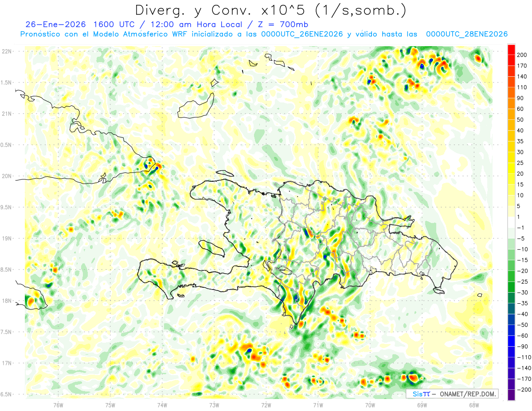Screen dimensions: 532x411
Task: Click the '0.5N' latitude axis label
Action: pyautogui.click(x=7, y=145)
